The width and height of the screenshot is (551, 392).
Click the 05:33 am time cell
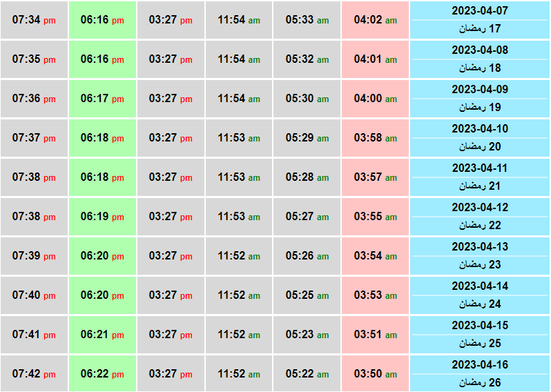(x=307, y=20)
